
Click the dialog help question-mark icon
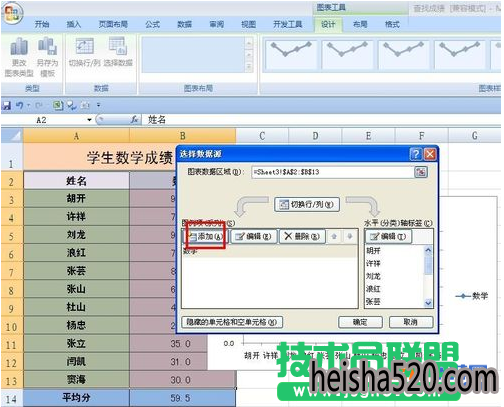point(415,154)
